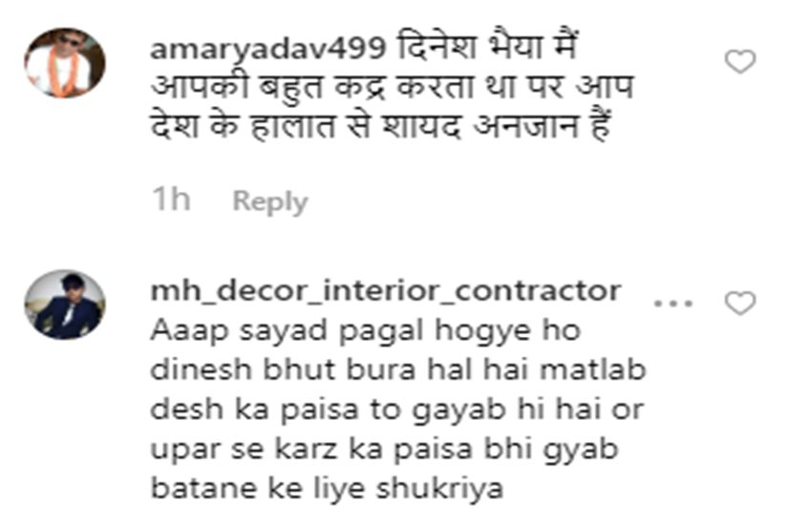Viewport: 812px width, 525px height.
Task: Open amaryadav499's profile picture
Action: tap(65, 63)
